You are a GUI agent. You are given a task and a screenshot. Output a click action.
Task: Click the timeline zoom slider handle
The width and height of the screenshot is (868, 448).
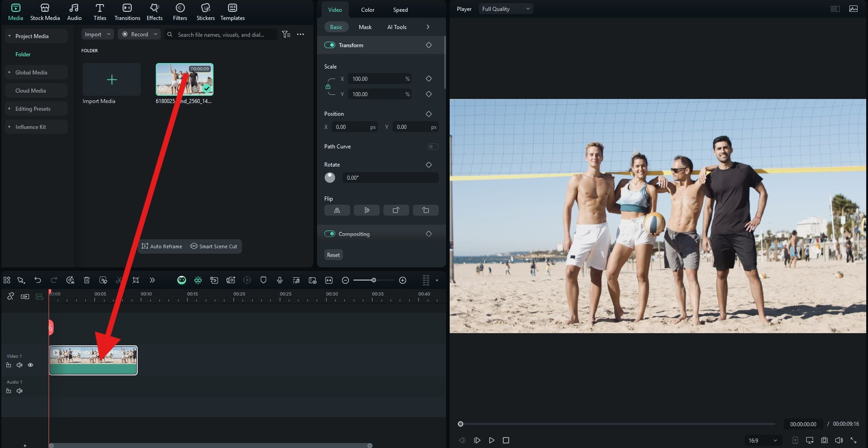(x=374, y=280)
